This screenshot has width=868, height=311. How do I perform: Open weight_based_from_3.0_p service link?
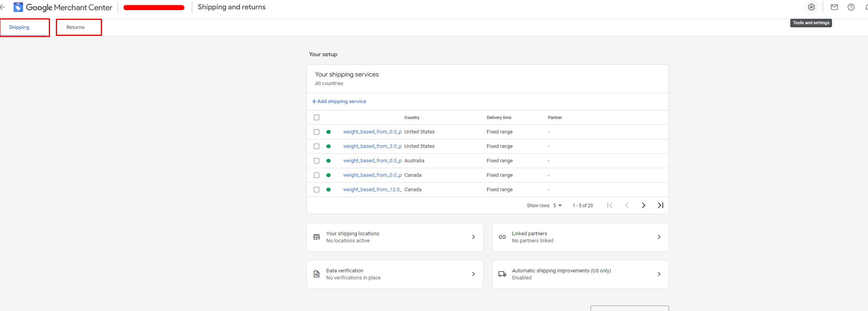pyautogui.click(x=372, y=146)
